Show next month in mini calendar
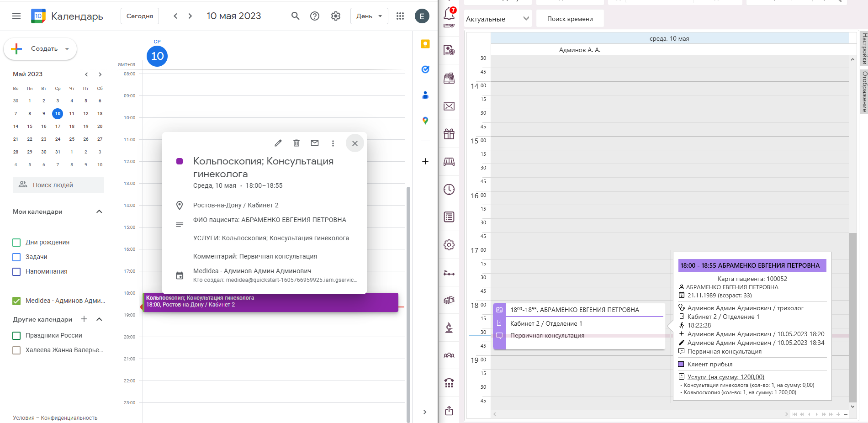 point(100,74)
